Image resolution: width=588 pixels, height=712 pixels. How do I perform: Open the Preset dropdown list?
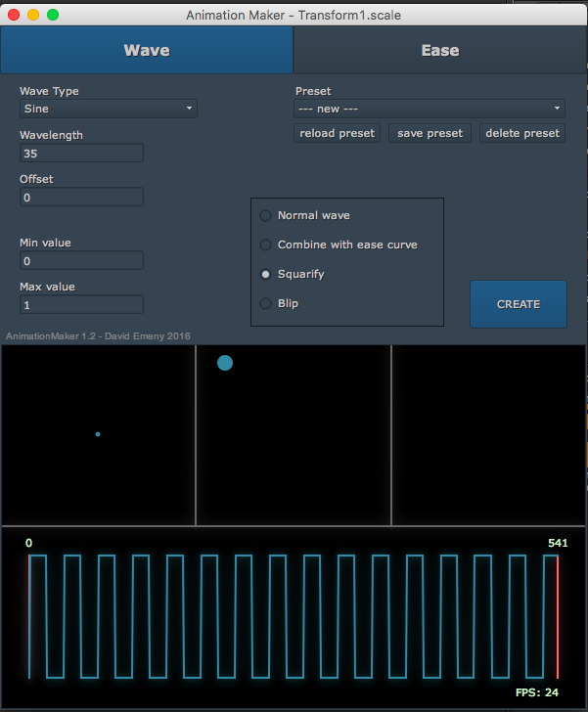point(430,109)
